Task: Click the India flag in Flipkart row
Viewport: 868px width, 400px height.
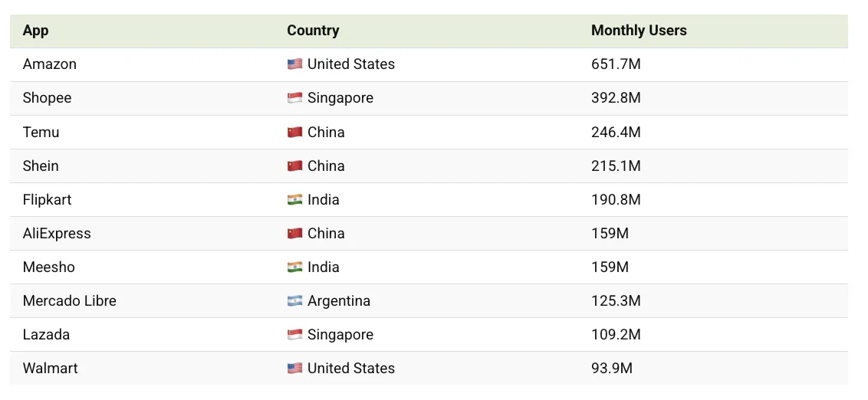Action: coord(294,199)
